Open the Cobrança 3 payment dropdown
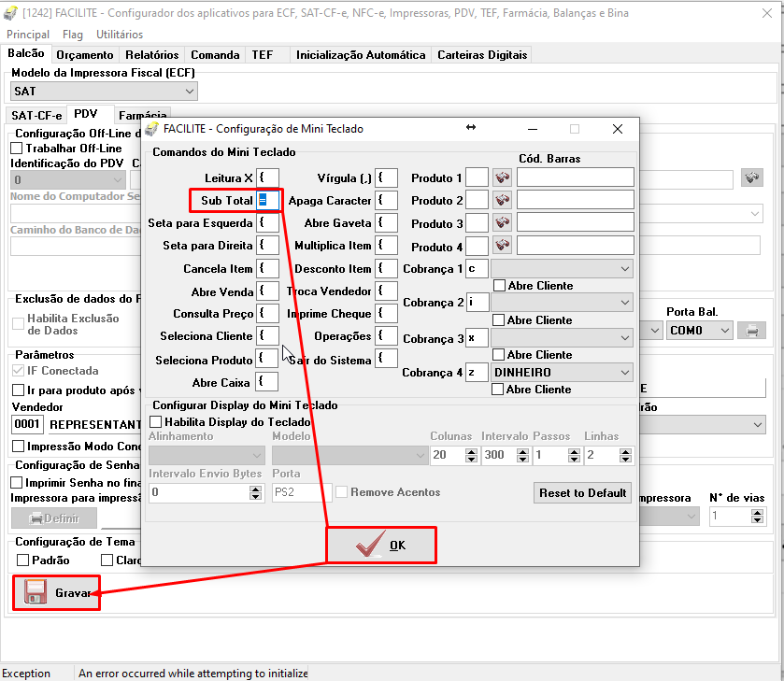The image size is (784, 681). (562, 338)
